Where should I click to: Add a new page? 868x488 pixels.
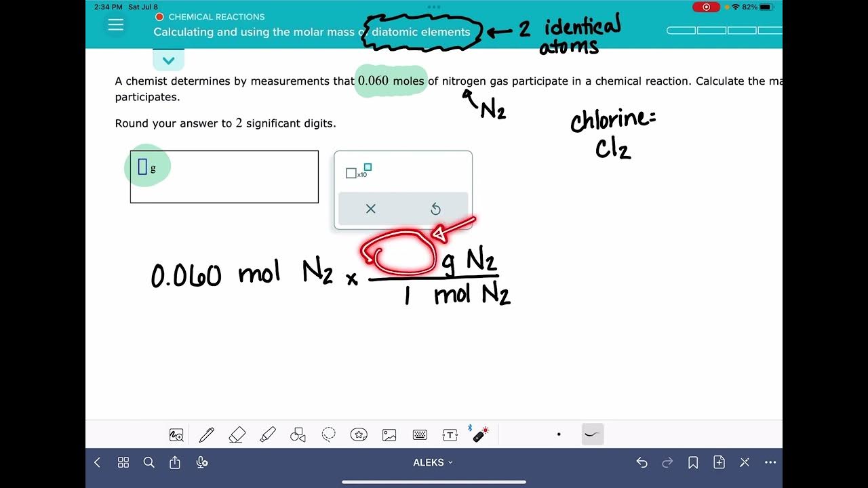pos(719,462)
